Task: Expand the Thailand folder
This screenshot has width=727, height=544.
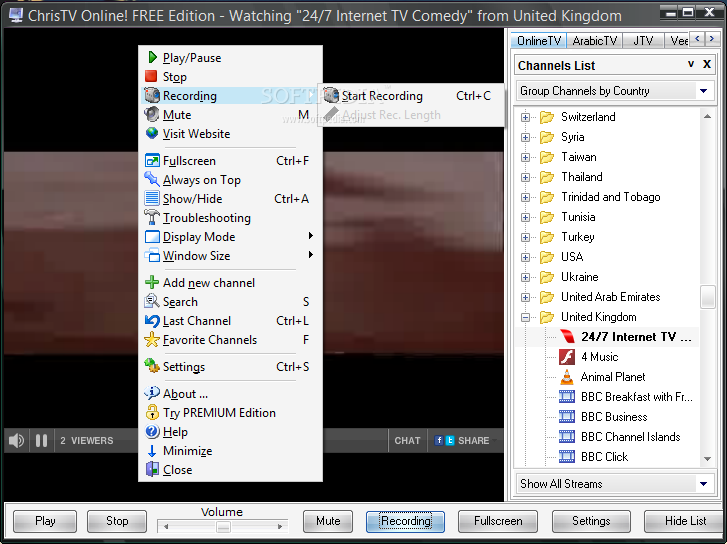Action: 525,177
